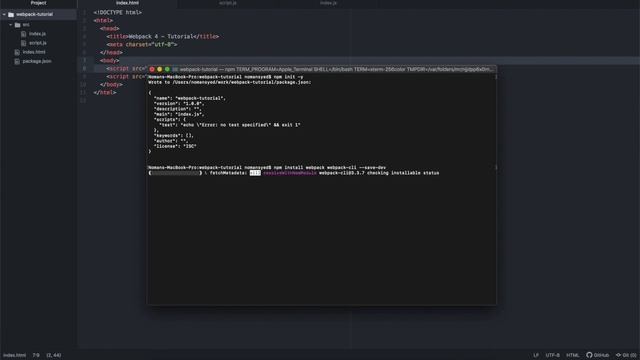Click the highlighted sill token in terminal
The image size is (640, 360).
[x=255, y=173]
